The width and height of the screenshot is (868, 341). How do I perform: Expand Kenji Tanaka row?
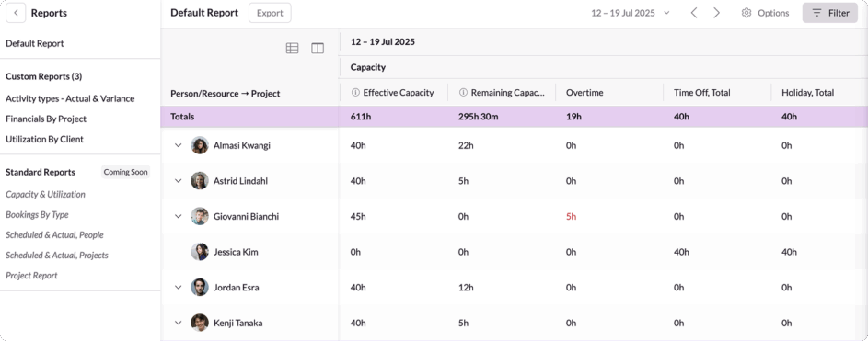[179, 323]
